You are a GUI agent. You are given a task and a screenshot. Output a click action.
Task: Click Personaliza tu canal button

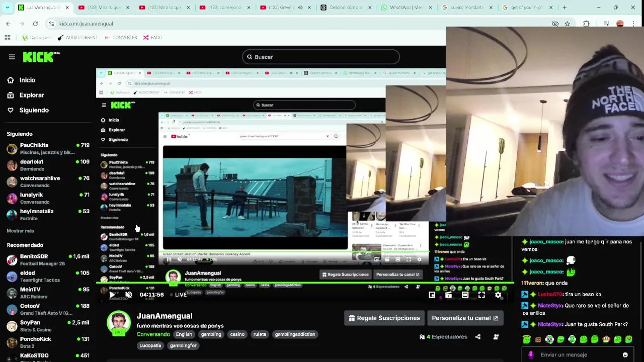click(465, 318)
